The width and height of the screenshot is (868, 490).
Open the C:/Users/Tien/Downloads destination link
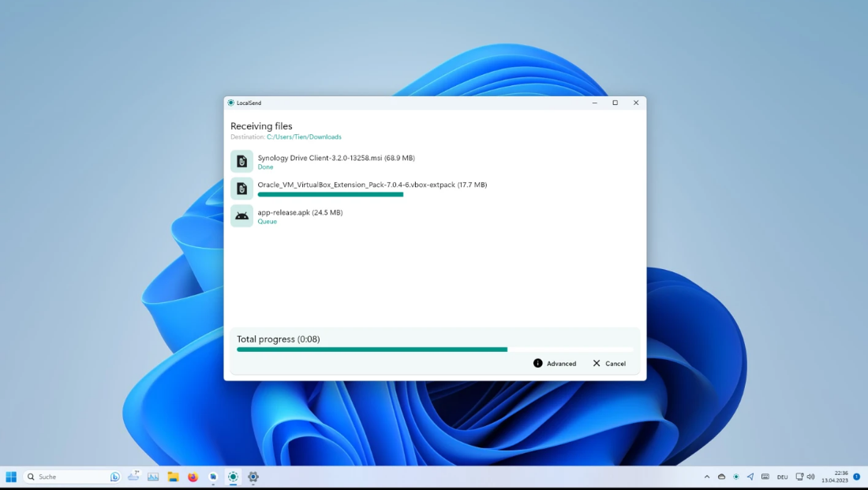304,137
